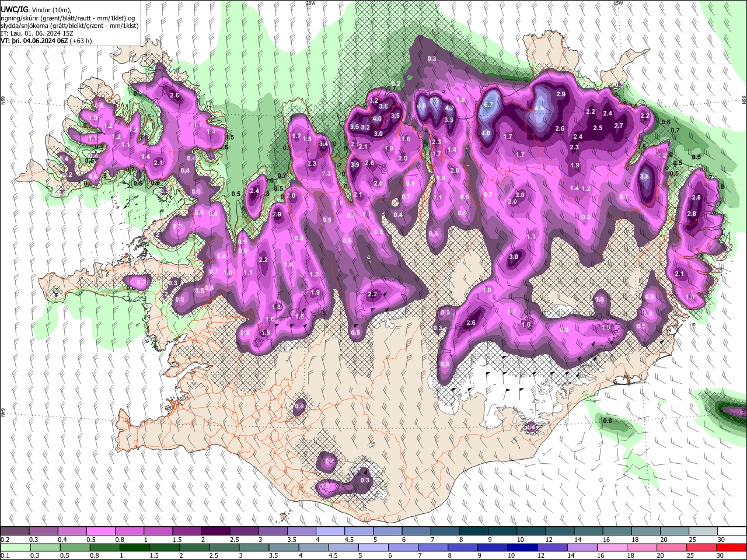Select upper legend swatch between 25 and 30
This screenshot has height=560, width=747.
[704, 531]
